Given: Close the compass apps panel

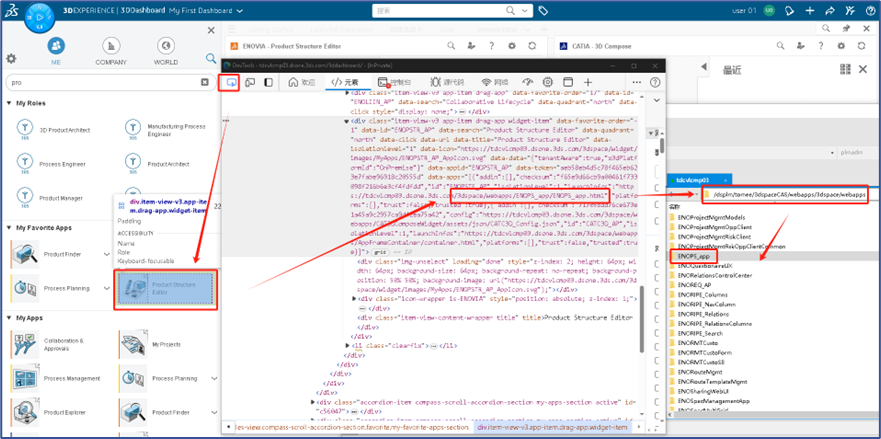Looking at the screenshot, I should point(211,30).
